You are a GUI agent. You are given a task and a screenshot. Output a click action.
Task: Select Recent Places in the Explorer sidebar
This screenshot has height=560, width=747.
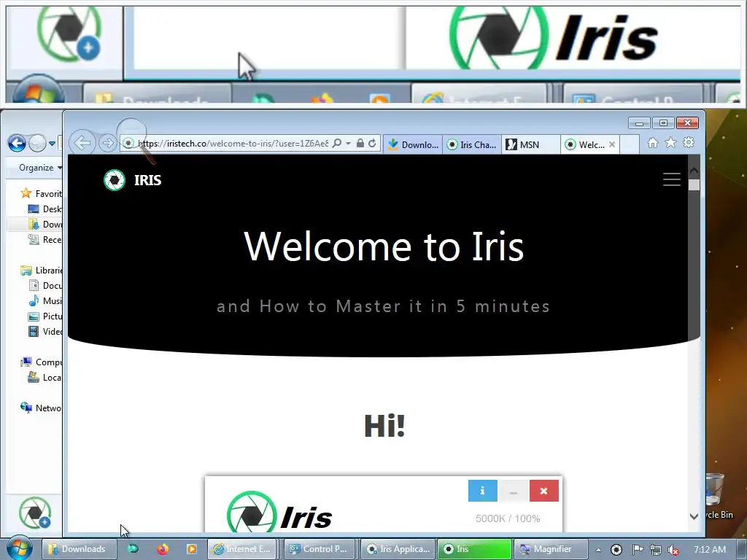[45, 239]
